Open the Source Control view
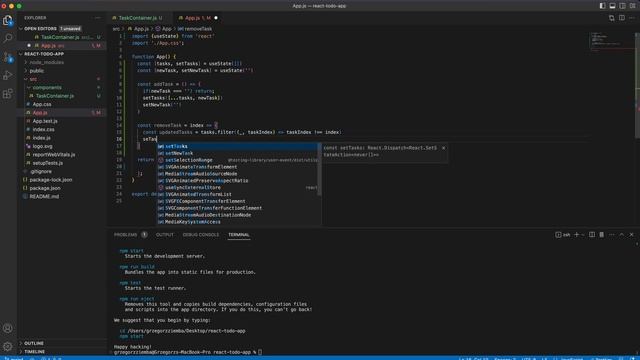640x360 pixels. click(x=8, y=57)
